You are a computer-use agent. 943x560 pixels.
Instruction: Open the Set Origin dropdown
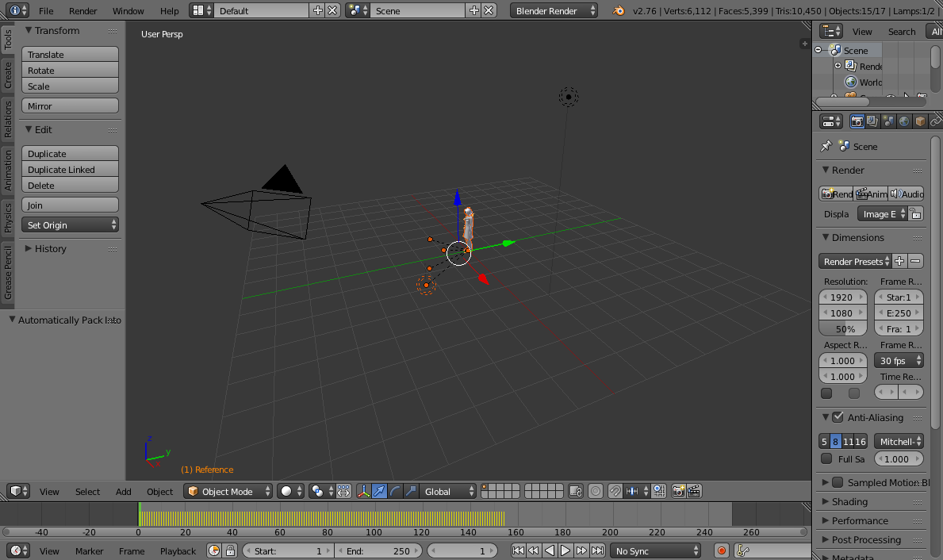click(x=70, y=225)
